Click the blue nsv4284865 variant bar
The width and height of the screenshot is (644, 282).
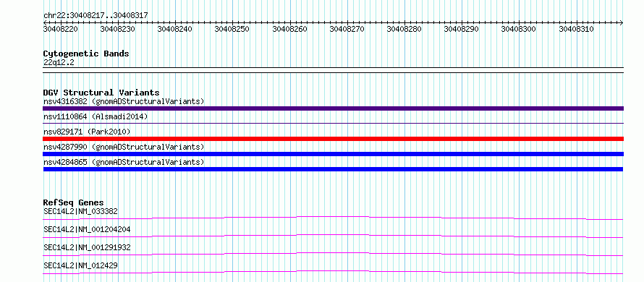coord(333,169)
